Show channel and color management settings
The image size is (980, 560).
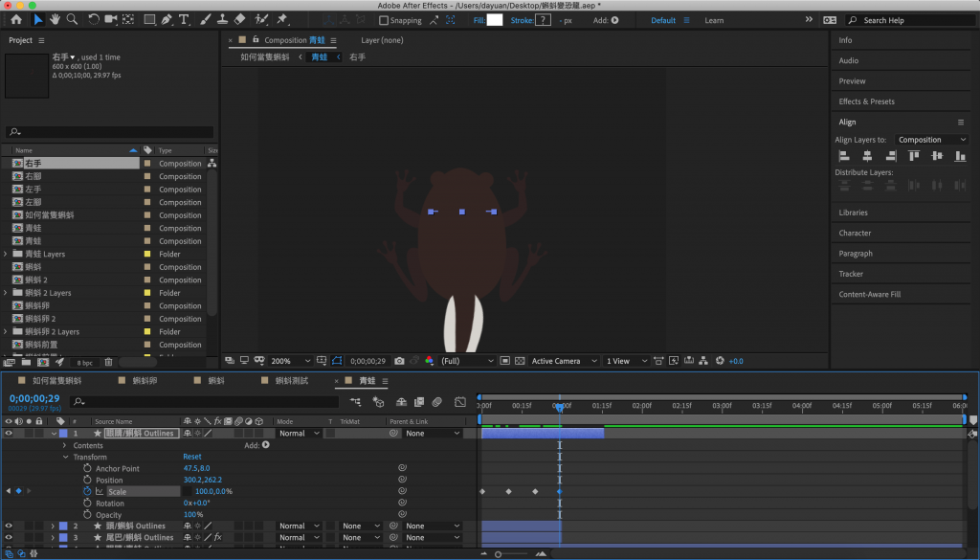[x=429, y=361]
